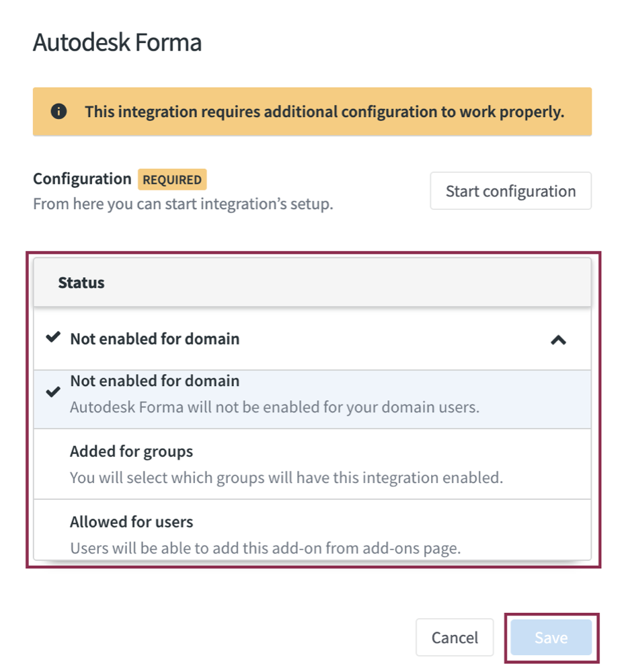Click the "Autodesk Forma" page title
Screen dimensions: 626x672
116,42
